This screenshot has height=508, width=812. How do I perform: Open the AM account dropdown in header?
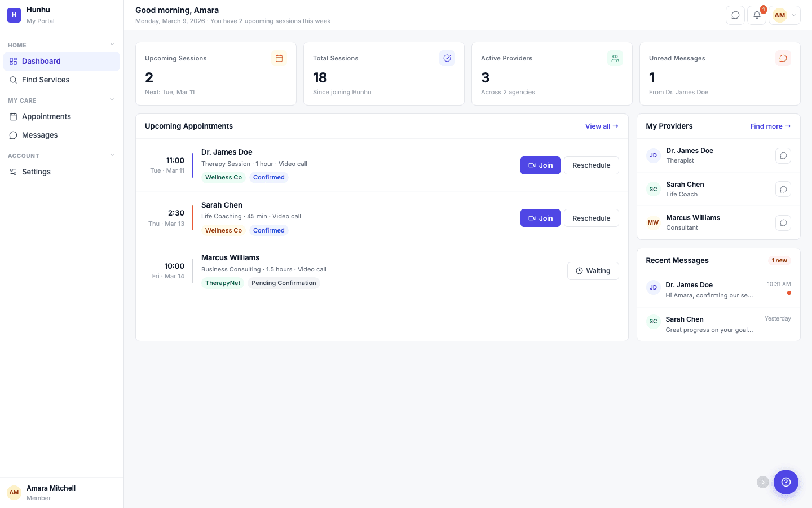[784, 15]
